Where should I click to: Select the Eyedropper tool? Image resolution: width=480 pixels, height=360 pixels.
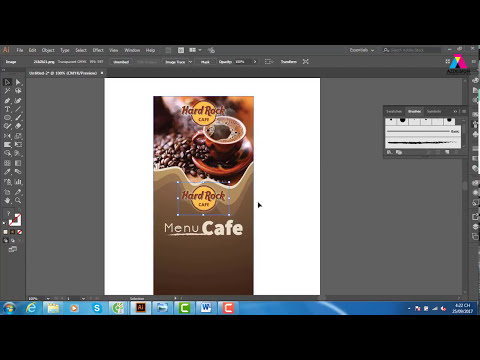[x=7, y=172]
